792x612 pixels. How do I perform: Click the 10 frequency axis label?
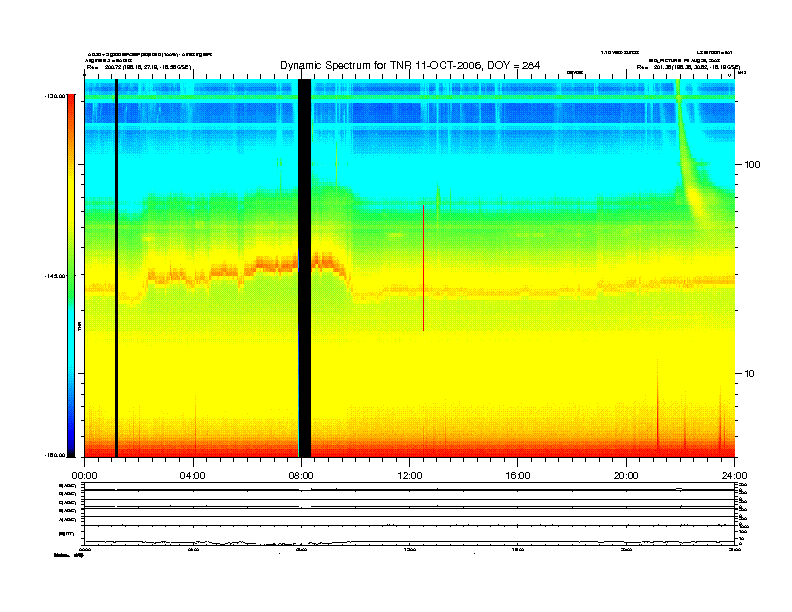coord(750,374)
